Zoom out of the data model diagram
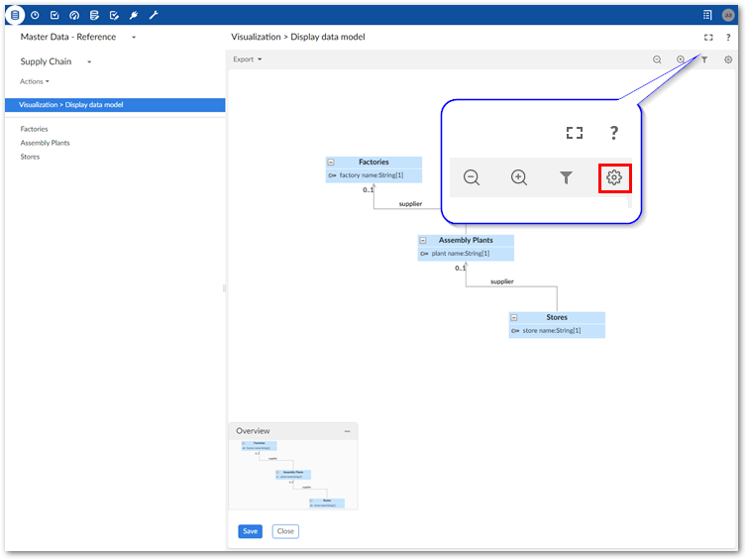Screen dimensions: 747x560 tap(657, 59)
